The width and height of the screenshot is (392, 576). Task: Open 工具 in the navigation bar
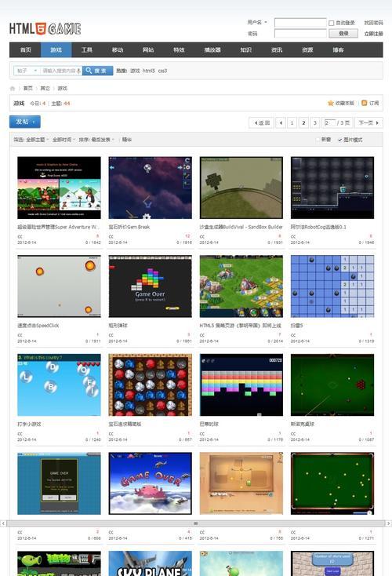(86, 50)
